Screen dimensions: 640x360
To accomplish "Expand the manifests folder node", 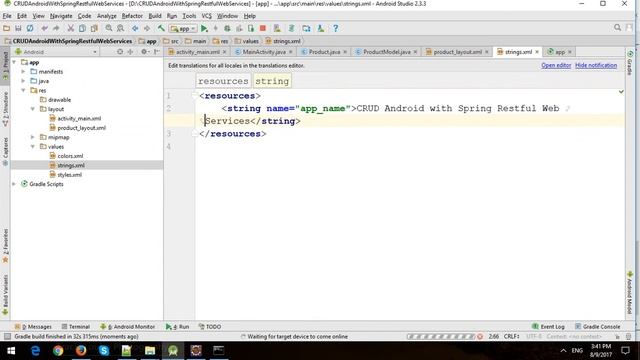I will point(23,71).
